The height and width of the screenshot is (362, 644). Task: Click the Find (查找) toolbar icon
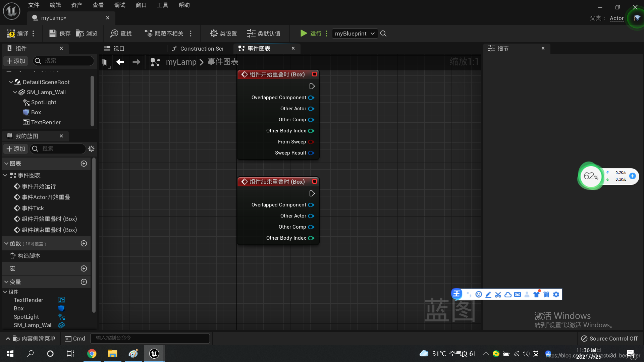coord(114,34)
